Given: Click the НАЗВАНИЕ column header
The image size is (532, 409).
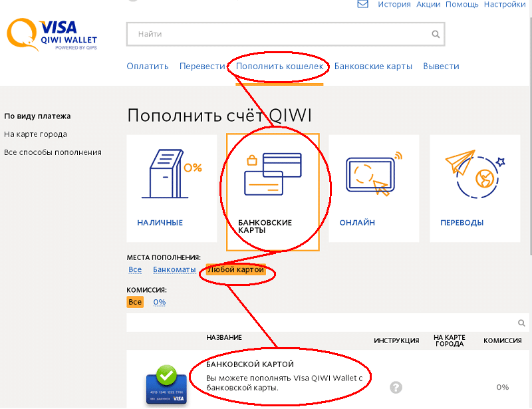Looking at the screenshot, I should point(224,337).
